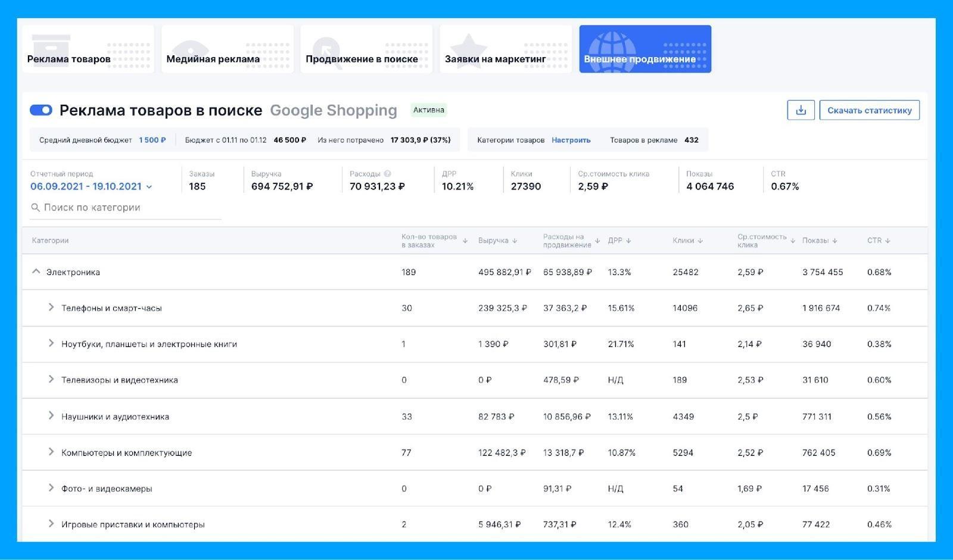Go to Продвижение в поиске tab
This screenshot has width=953, height=560.
pos(366,49)
